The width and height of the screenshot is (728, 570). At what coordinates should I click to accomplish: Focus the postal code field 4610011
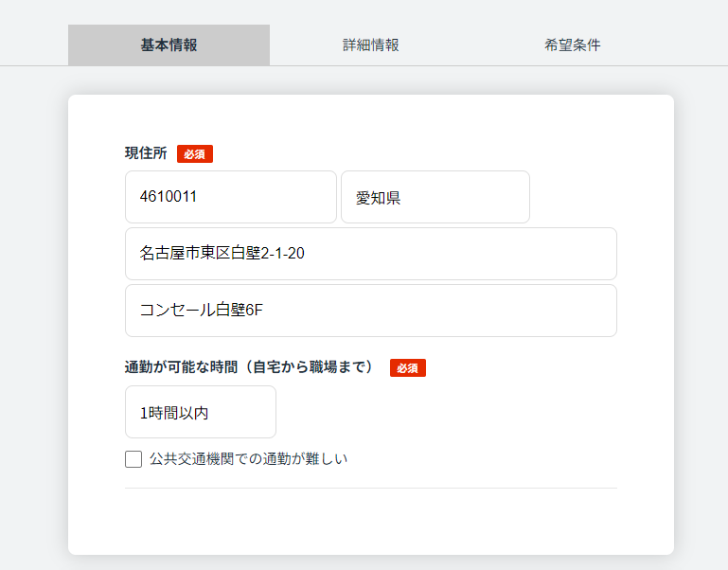[x=231, y=197]
